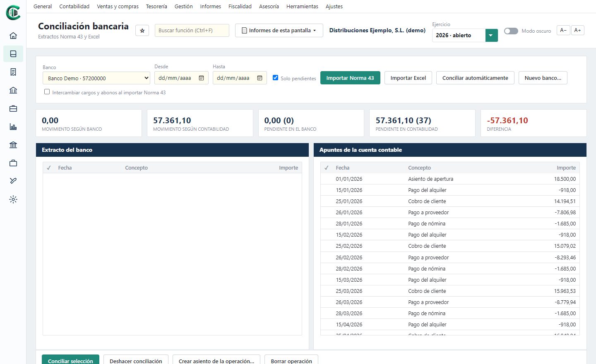Click Nuevo banco... button
This screenshot has height=364, width=596.
(543, 78)
